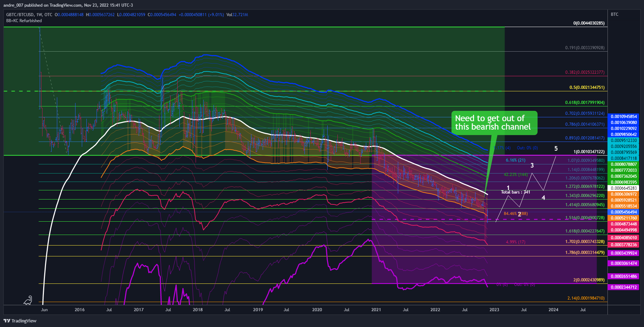This screenshot has width=644, height=327.
Task: Click the andre_007 publisher caption
Action: [x=68, y=5]
